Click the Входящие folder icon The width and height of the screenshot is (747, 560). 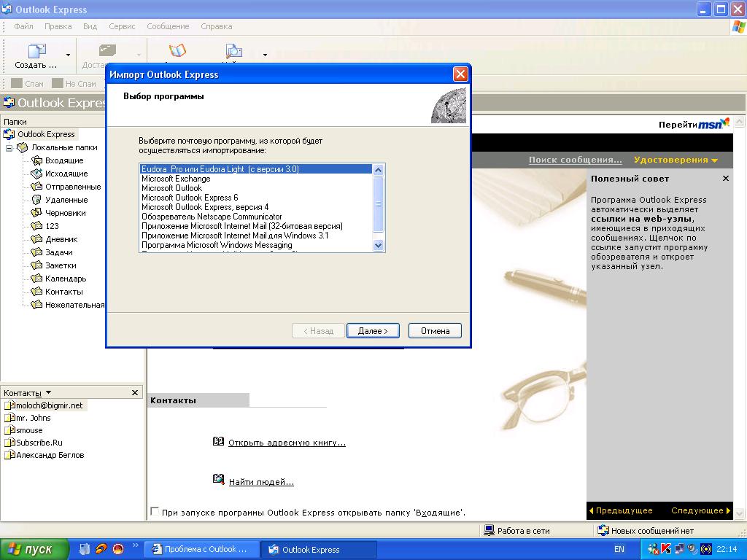37,160
